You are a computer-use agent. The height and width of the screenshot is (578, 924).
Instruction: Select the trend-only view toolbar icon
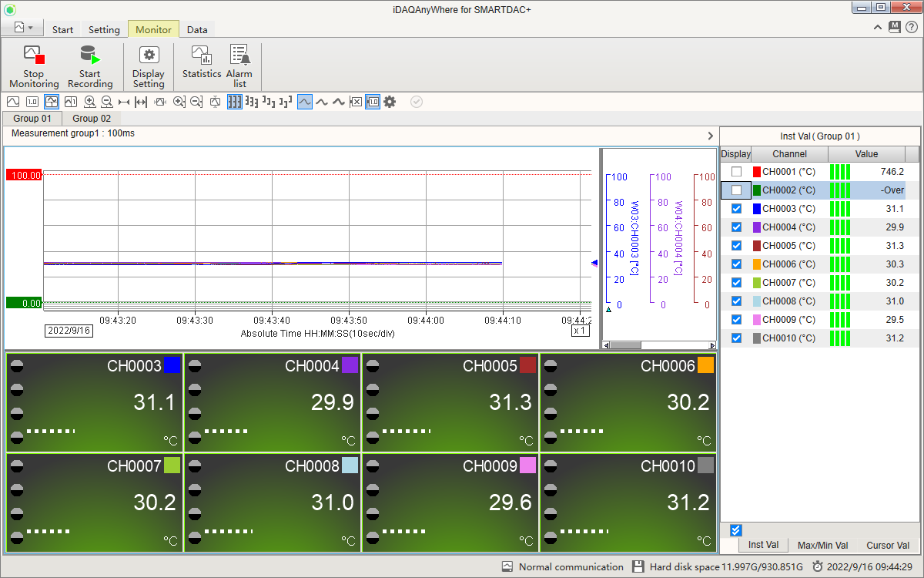coord(13,102)
